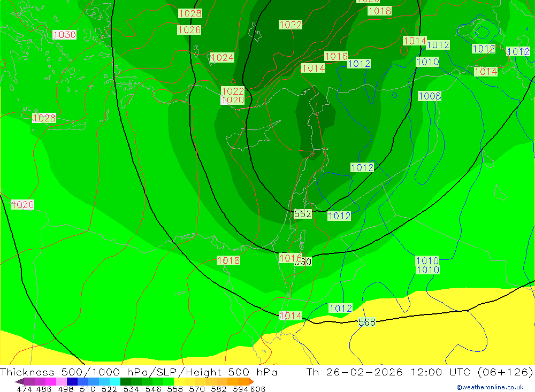
Task: Click the forecast date 'Th 26-02-2026 12:00 UTC'
Action: click(390, 372)
